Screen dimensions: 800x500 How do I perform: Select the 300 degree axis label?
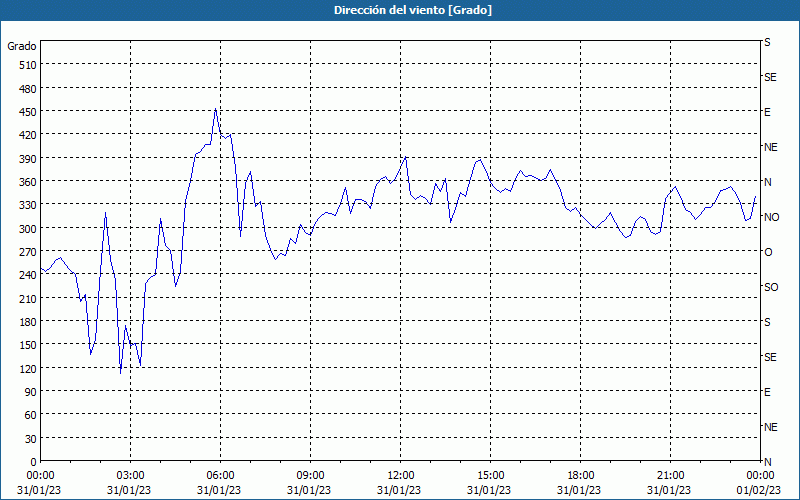[x=29, y=228]
